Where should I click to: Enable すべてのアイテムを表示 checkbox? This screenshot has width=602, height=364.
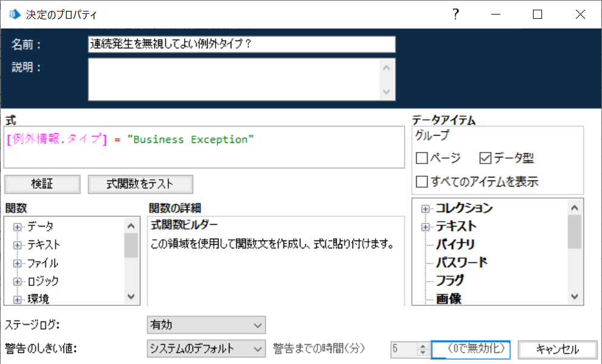coord(422,182)
